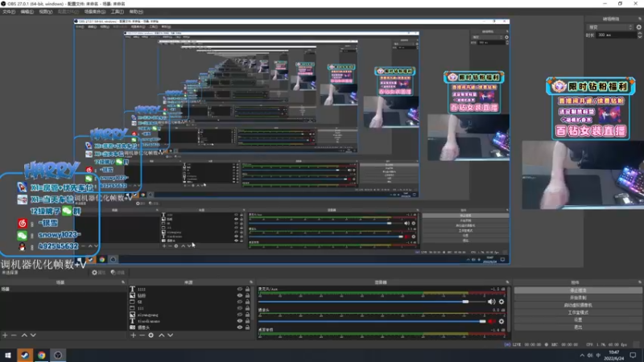Adjust the 时长 duration spinner arrows
644x362 pixels.
[640, 35]
